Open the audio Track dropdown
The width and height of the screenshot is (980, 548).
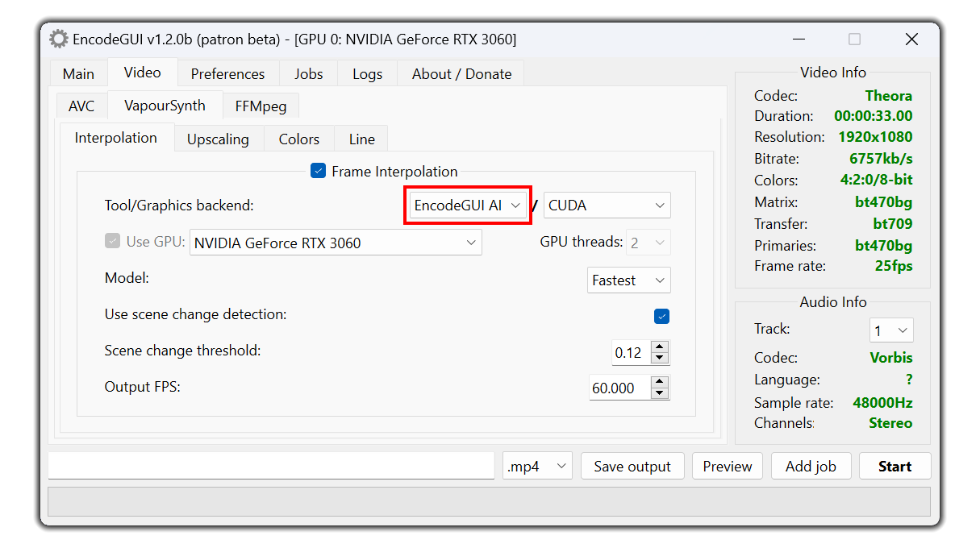891,330
